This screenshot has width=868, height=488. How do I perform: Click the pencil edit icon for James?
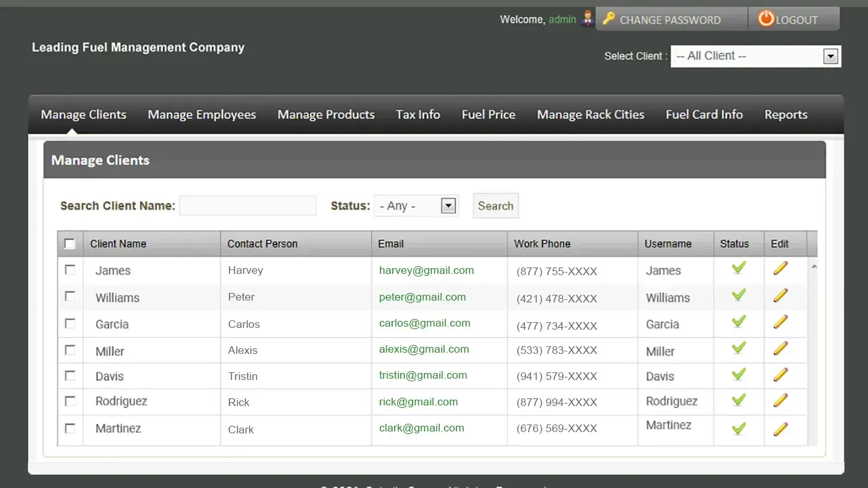point(780,268)
